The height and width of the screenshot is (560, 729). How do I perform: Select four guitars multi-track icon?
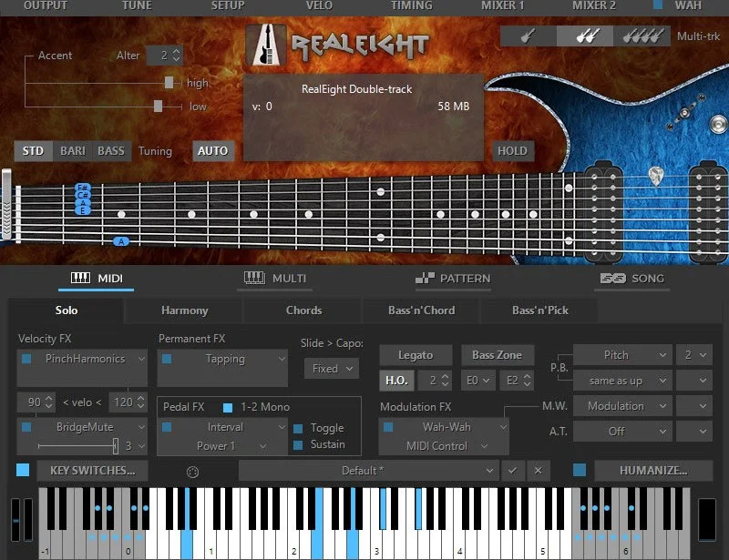(642, 36)
